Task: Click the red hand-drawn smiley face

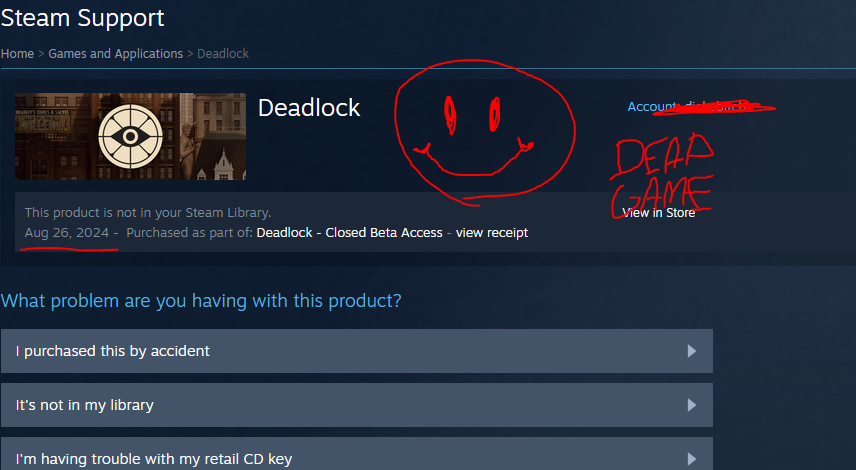Action: point(484,133)
